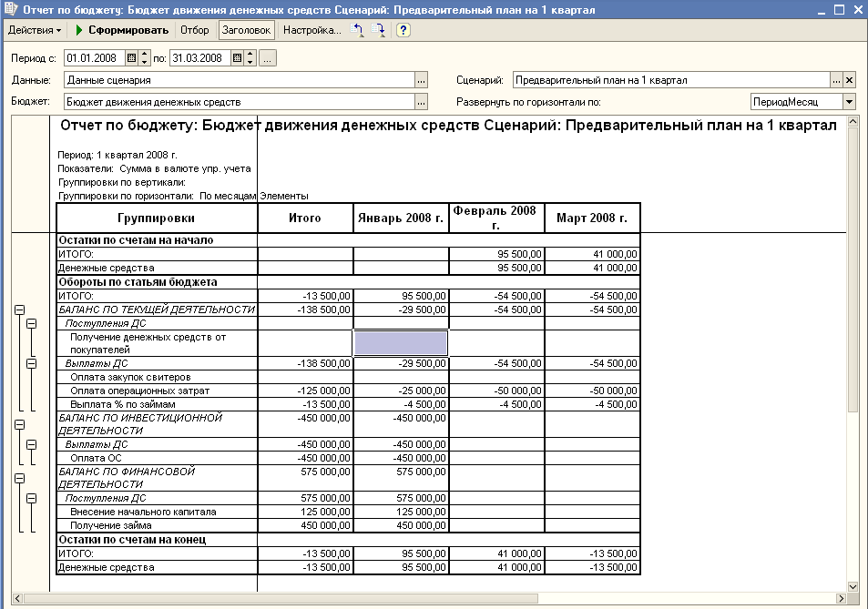Click the stepper next to end date
The height and width of the screenshot is (609, 868).
(x=250, y=58)
